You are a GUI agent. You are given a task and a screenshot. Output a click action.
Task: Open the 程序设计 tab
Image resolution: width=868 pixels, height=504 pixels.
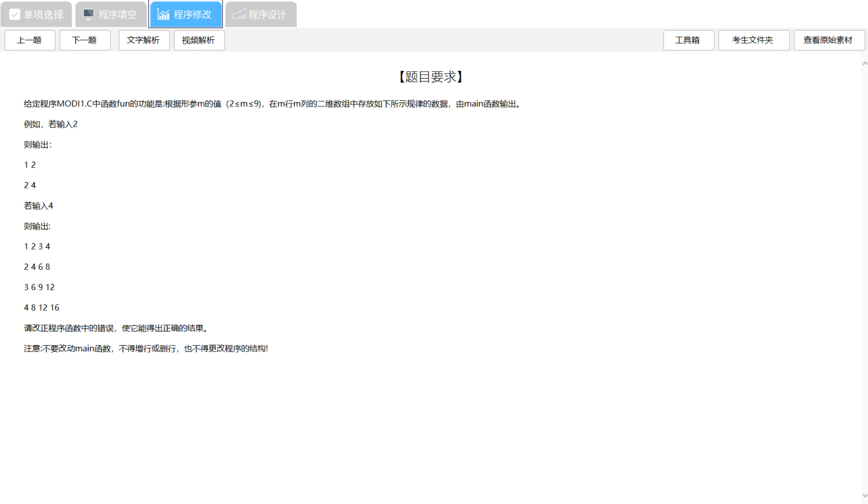[261, 15]
